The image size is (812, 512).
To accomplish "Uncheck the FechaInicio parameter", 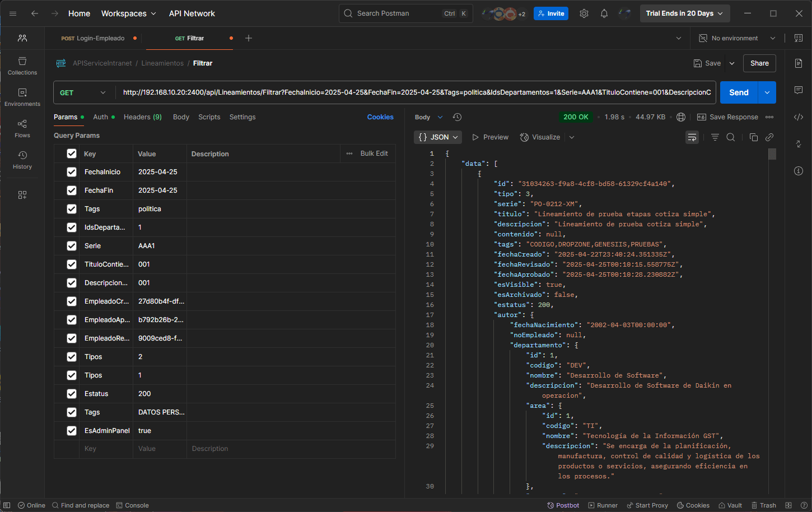I will pyautogui.click(x=72, y=172).
